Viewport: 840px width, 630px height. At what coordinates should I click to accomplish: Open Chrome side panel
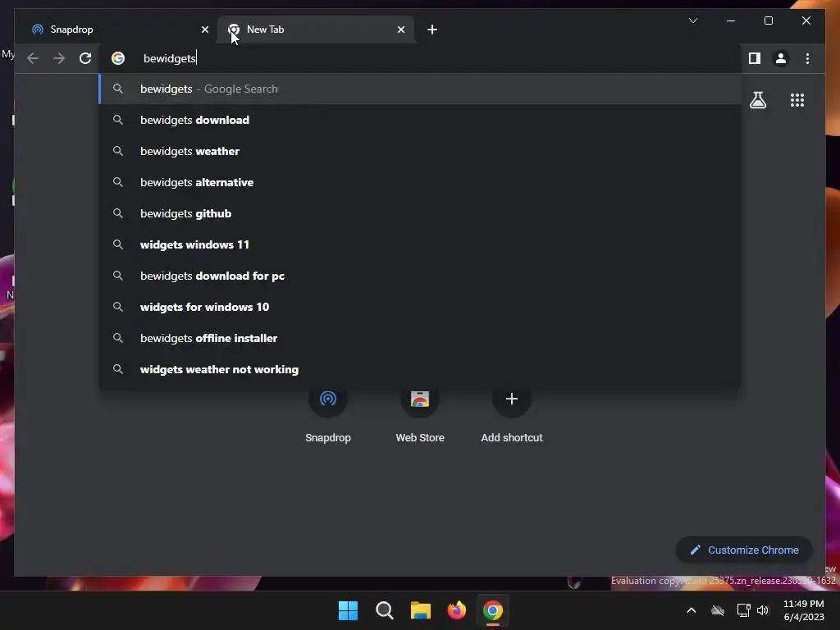755,58
